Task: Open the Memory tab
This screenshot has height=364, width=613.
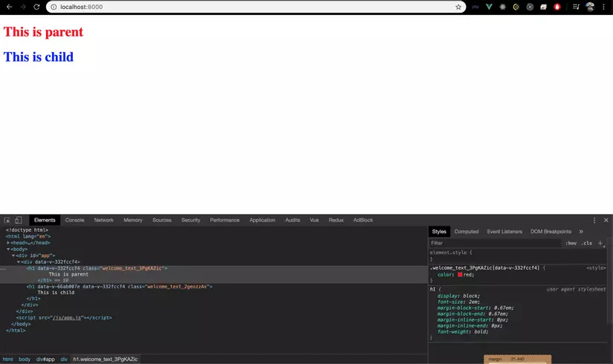Action: tap(133, 220)
